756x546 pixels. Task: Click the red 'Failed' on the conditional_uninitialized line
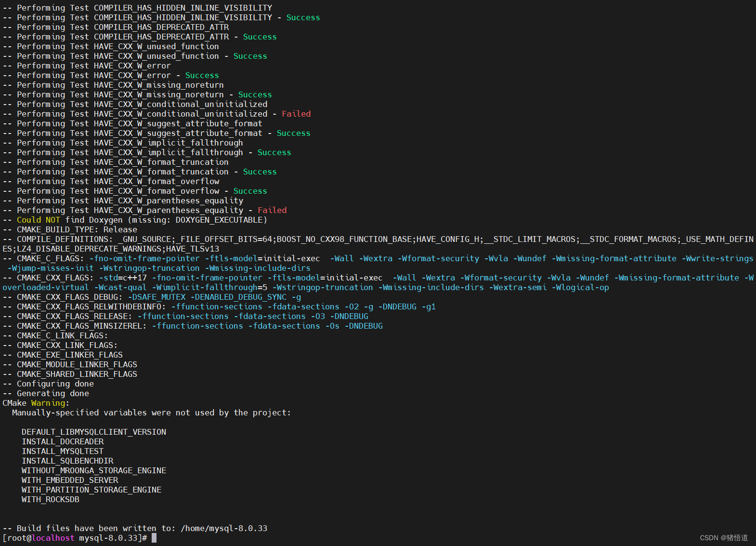tap(296, 114)
